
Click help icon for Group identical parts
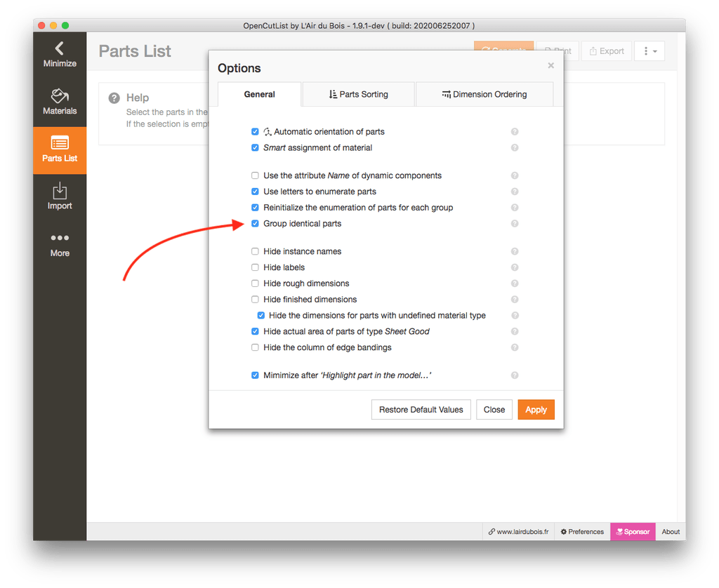515,224
